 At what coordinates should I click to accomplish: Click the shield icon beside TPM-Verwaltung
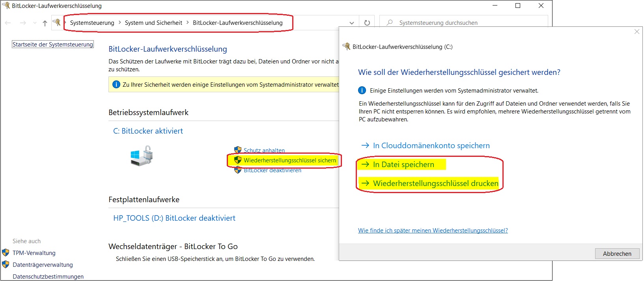coord(6,253)
